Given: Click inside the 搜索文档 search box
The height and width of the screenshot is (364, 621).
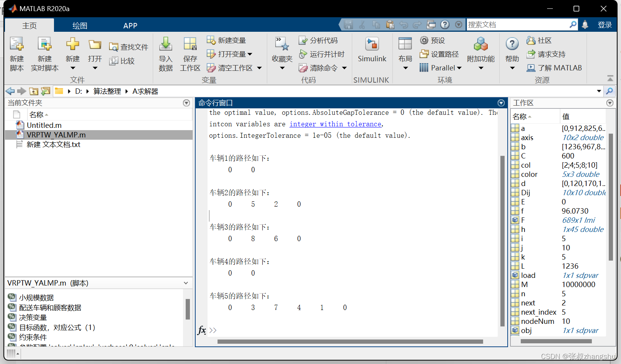Looking at the screenshot, I should (x=521, y=24).
